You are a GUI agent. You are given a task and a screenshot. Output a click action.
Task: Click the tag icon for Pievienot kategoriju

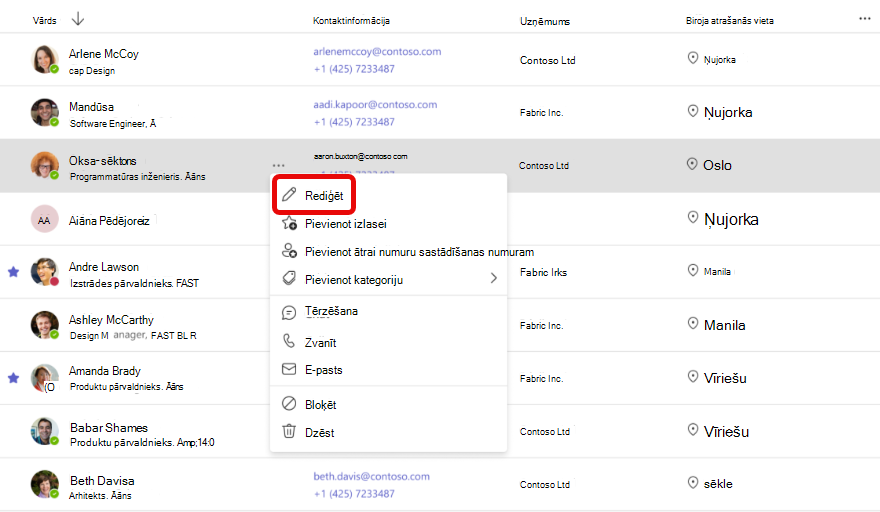coord(288,278)
